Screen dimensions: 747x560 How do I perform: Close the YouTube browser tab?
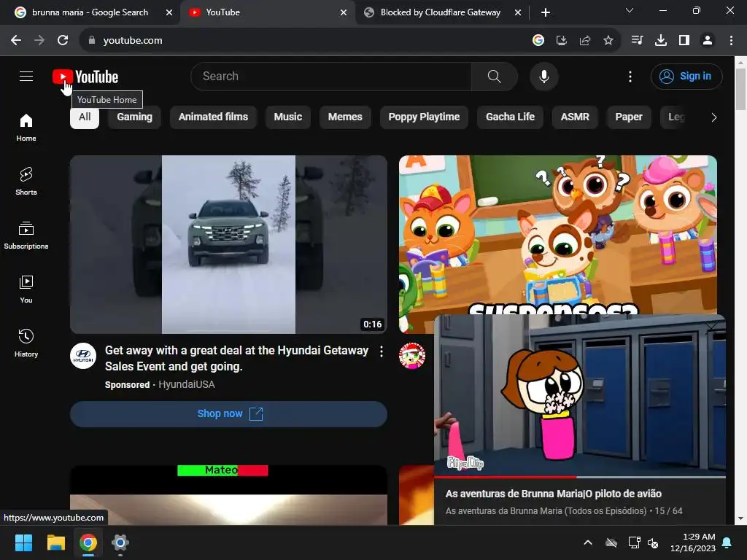tap(344, 12)
